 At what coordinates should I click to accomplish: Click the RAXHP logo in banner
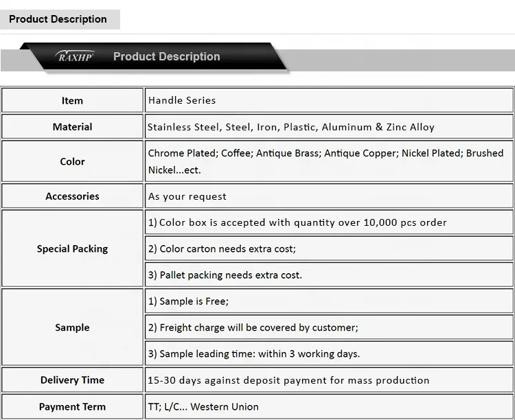pos(75,57)
